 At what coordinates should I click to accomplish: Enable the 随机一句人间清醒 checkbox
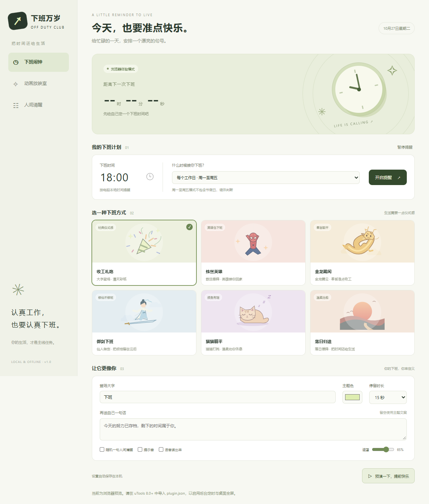(102, 449)
